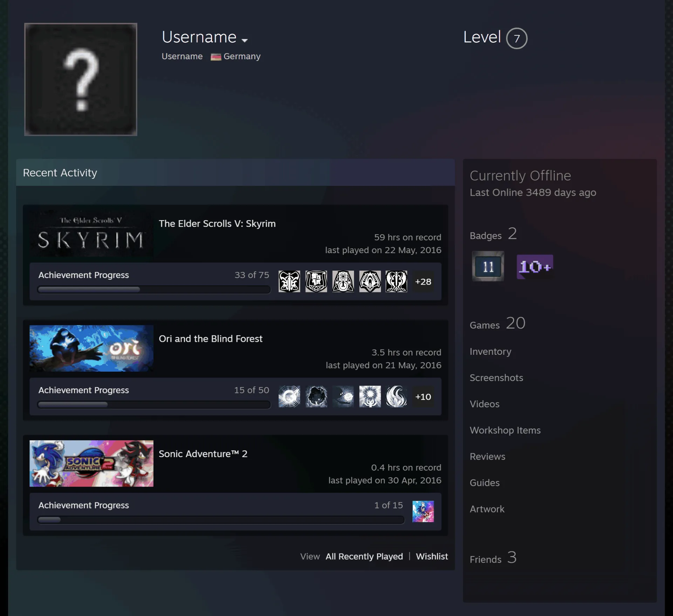The image size is (673, 616).
Task: Open the Inventory page
Action: tap(490, 351)
